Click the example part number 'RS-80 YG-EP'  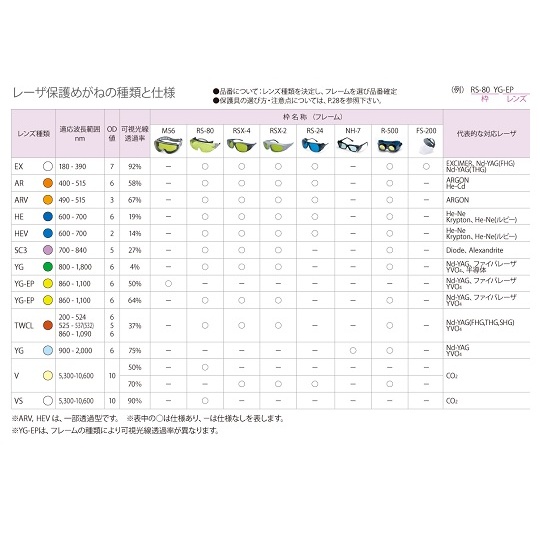tap(492, 90)
